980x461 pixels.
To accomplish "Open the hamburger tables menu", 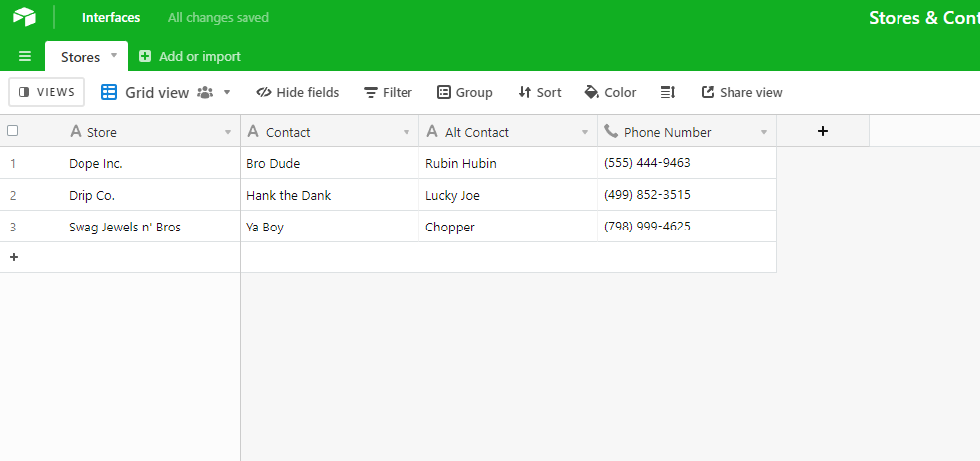I will coord(25,57).
